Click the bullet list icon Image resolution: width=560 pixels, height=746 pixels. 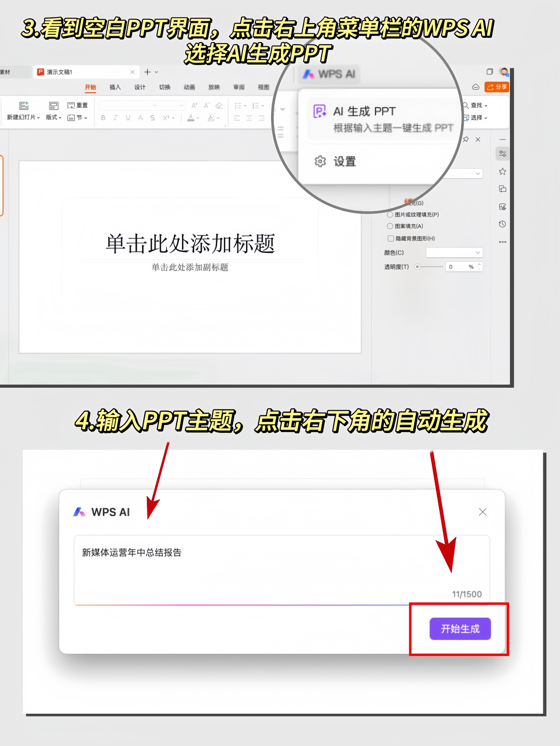point(238,105)
